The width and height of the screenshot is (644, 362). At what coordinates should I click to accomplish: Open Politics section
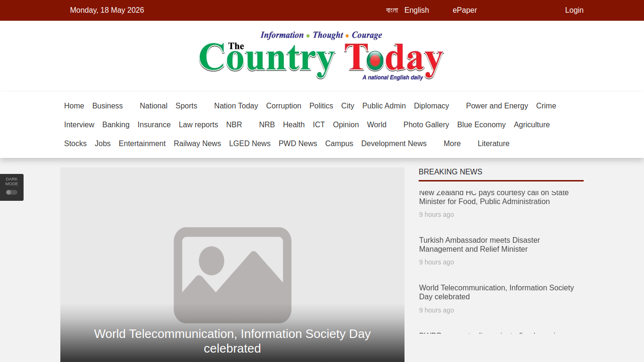321,106
